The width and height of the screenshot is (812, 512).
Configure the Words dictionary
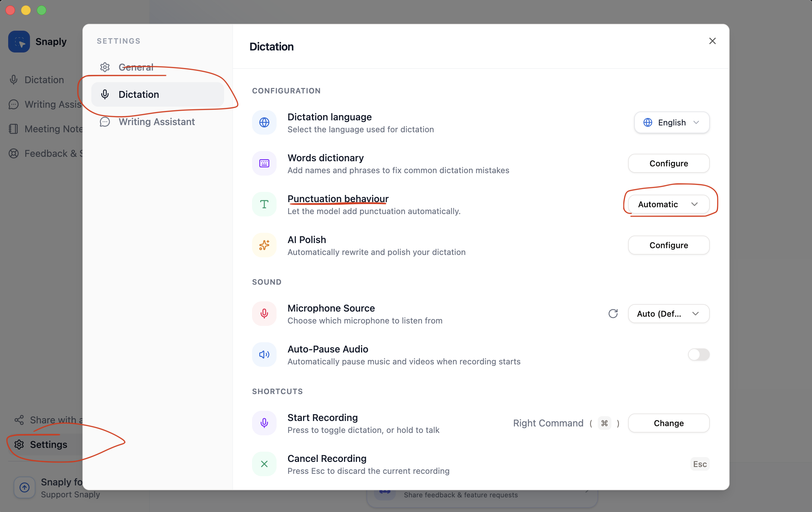(668, 163)
